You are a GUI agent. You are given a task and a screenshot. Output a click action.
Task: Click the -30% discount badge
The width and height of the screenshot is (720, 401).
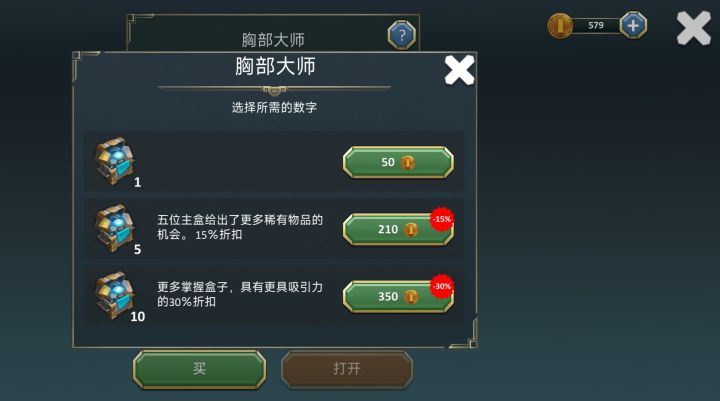(442, 286)
